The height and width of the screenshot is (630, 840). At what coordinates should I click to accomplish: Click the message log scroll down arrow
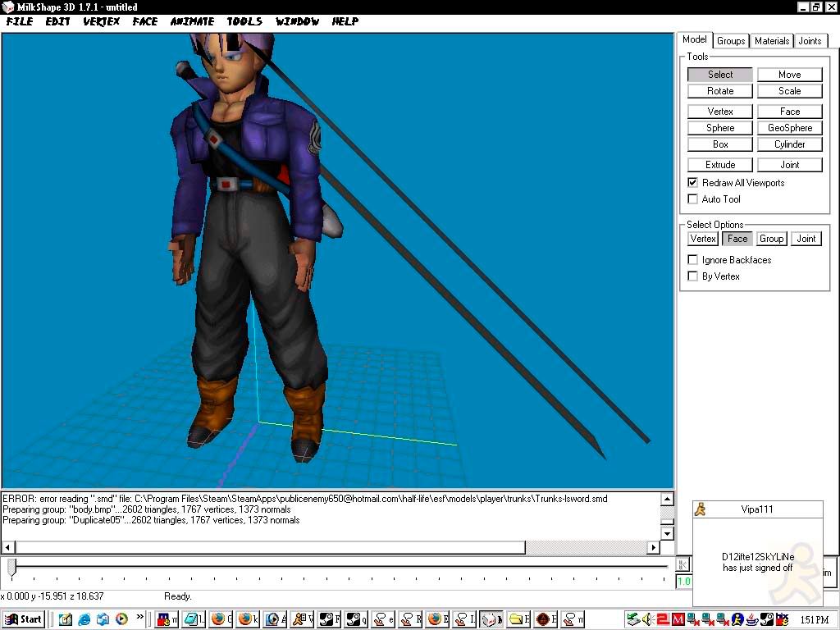[x=667, y=533]
